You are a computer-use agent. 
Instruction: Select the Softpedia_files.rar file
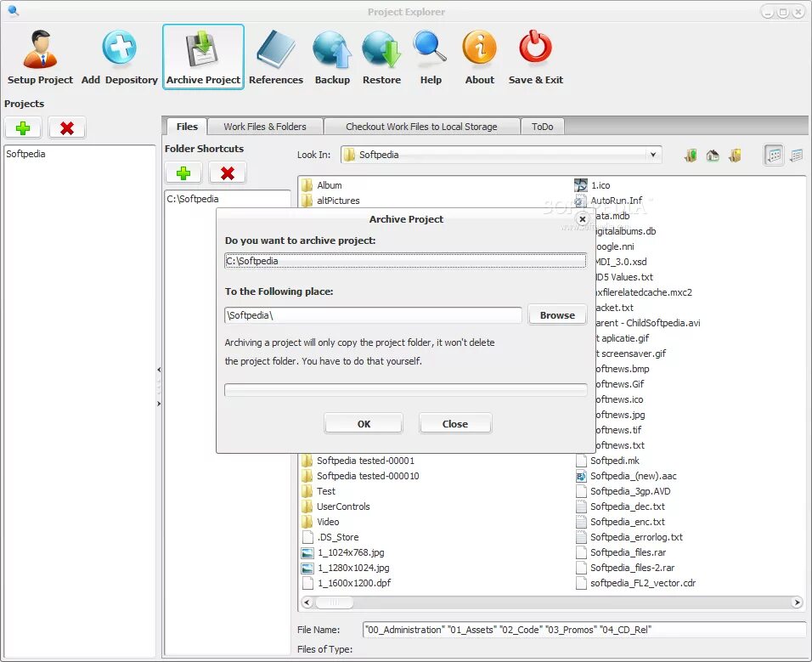pos(621,552)
